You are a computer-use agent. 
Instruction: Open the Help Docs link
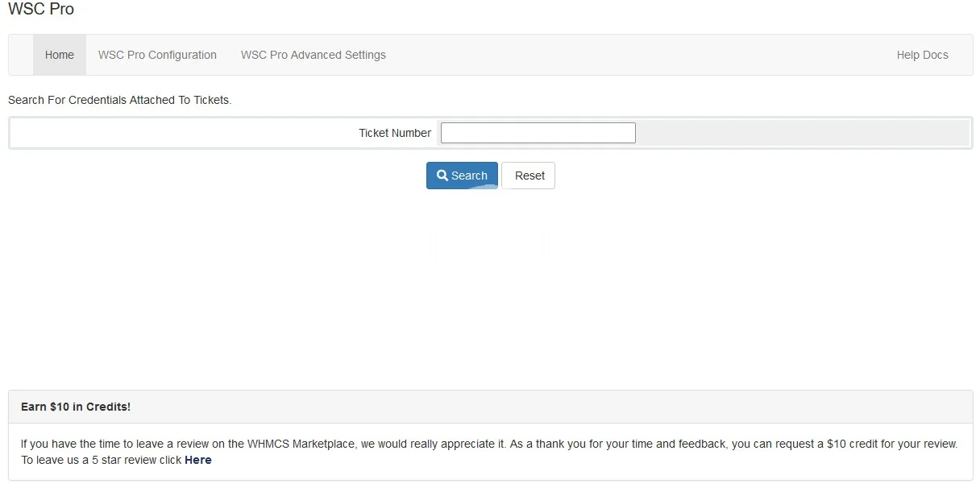[x=922, y=55]
